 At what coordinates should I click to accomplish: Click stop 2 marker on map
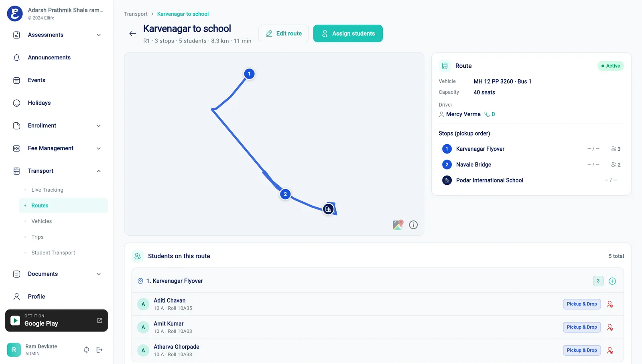285,194
